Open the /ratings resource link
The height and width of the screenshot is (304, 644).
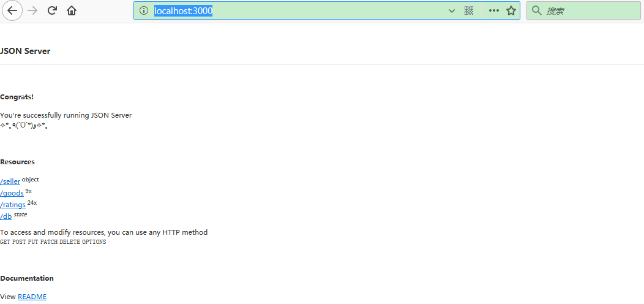(13, 205)
